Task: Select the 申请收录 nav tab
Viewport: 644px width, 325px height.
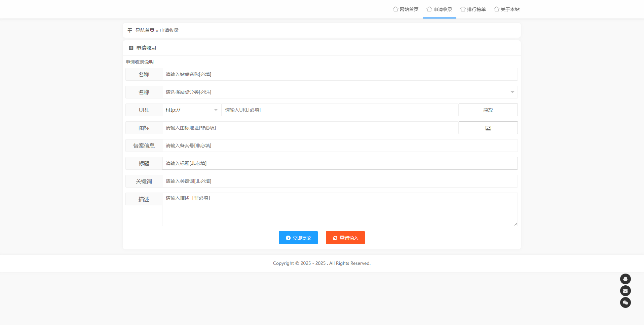Action: click(439, 9)
